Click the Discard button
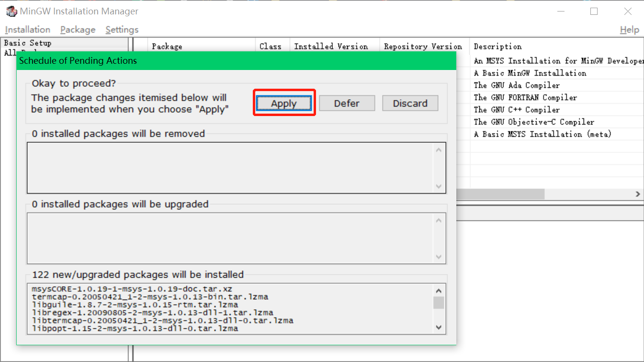Image resolution: width=644 pixels, height=362 pixels. click(410, 103)
